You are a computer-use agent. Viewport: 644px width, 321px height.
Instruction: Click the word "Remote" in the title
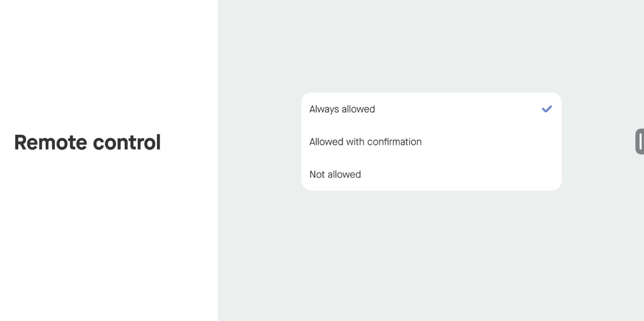[51, 142]
